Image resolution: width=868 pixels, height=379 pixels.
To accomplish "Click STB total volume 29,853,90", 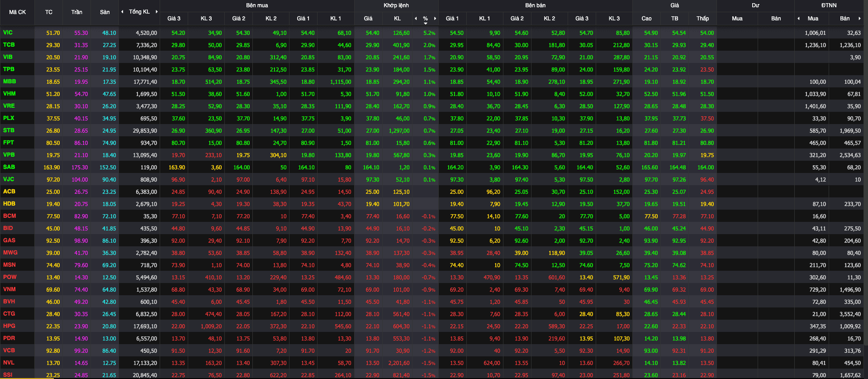I will 145,131.
